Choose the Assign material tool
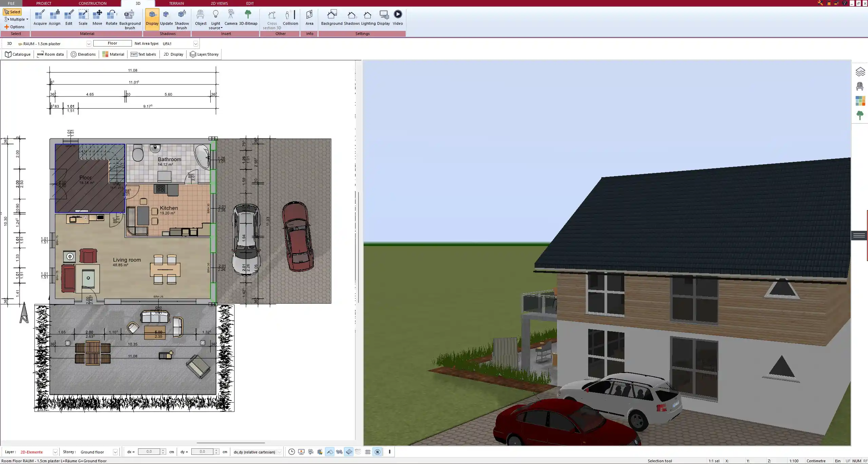The height and width of the screenshot is (464, 868). point(54,18)
